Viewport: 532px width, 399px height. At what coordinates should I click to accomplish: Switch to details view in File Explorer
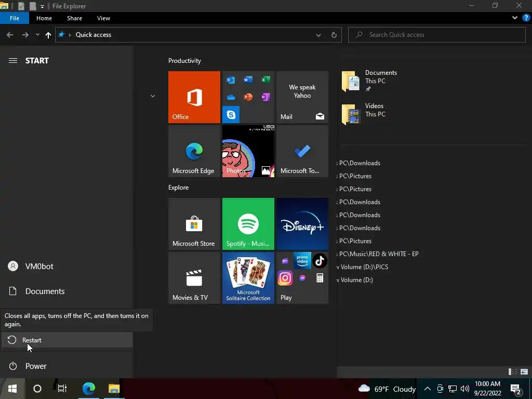(x=513, y=372)
